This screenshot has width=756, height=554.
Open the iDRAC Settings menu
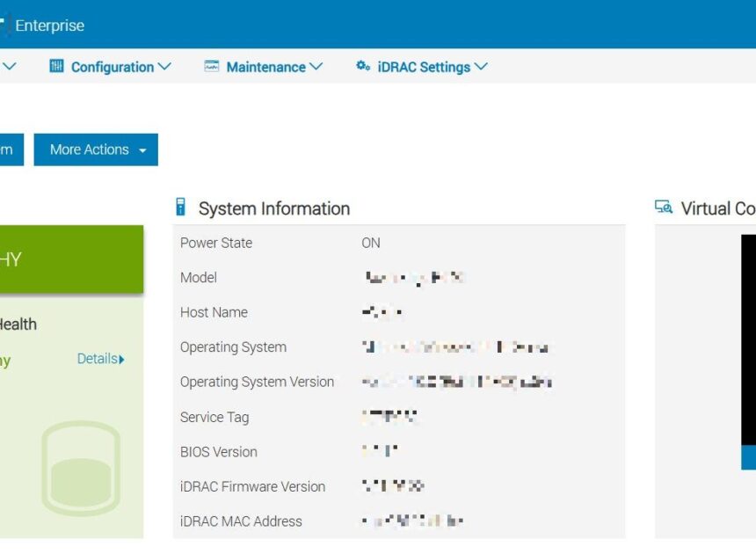point(422,66)
